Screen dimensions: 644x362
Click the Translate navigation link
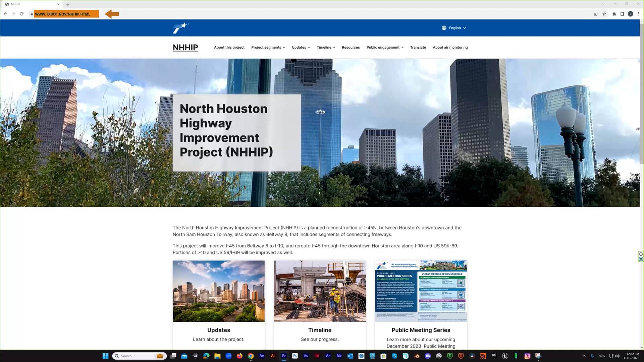(x=418, y=47)
